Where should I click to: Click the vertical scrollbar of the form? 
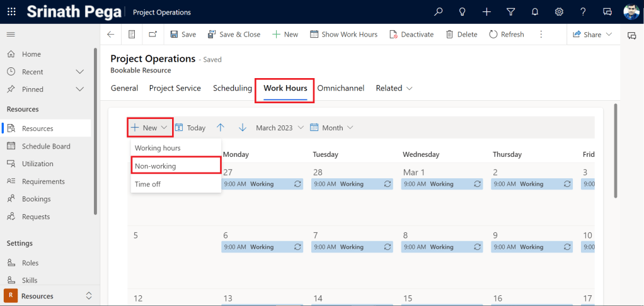click(614, 151)
